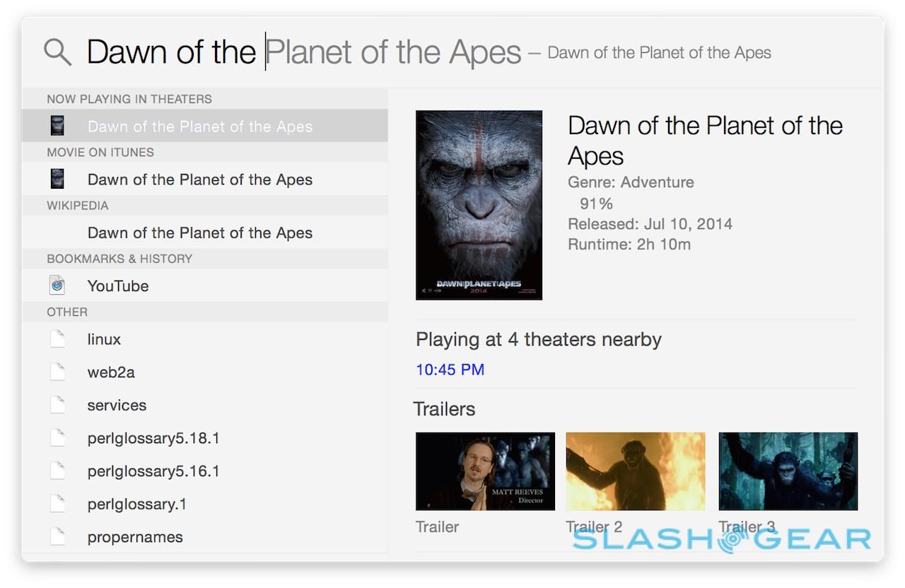This screenshot has height=588, width=905.
Task: Click the linux file document icon
Action: 57,339
